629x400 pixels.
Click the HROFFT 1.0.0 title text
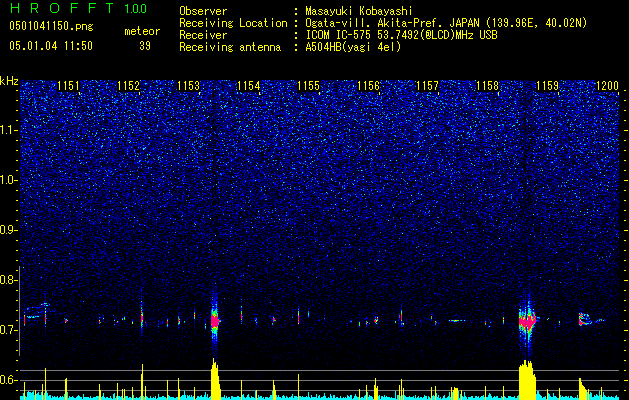click(78, 8)
